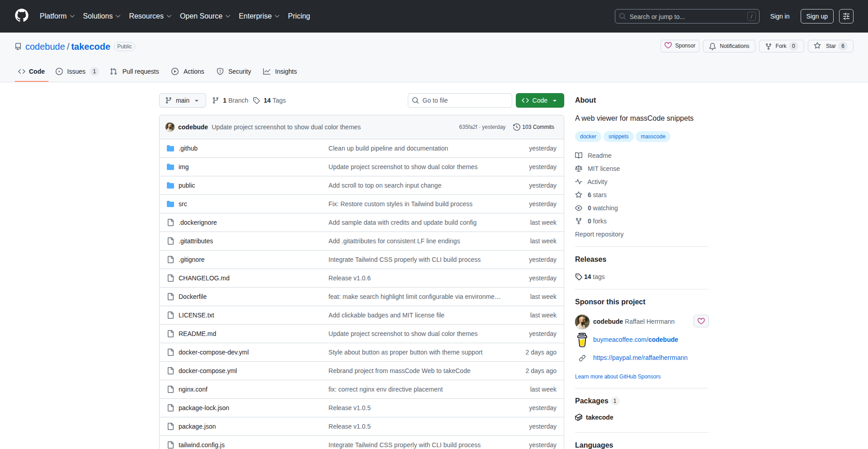Click the public folder icon
868x449 pixels.
tap(170, 185)
